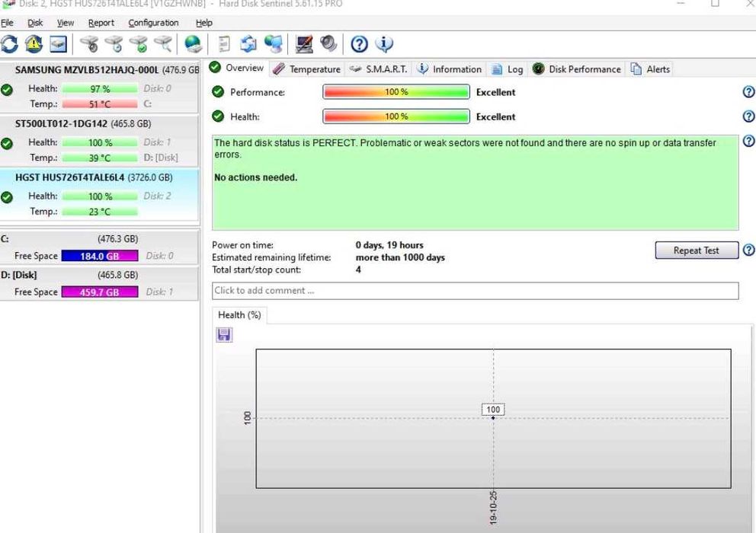Select the ST500LT012-1DG142 disk entry

pos(100,141)
